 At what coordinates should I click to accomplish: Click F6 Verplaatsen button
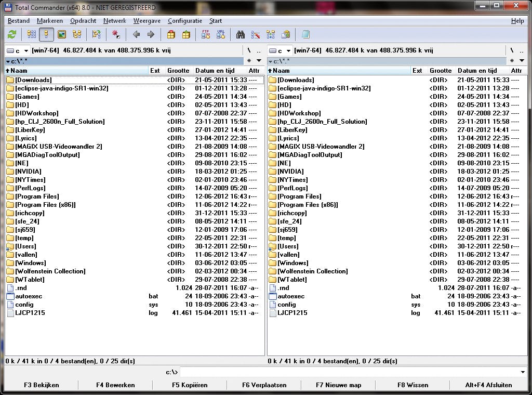pos(264,385)
